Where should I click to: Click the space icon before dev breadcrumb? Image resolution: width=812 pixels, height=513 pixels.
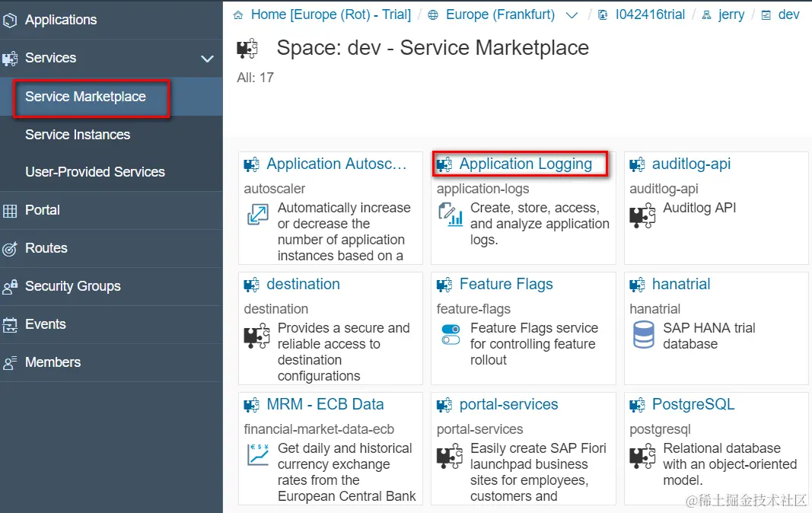[766, 15]
